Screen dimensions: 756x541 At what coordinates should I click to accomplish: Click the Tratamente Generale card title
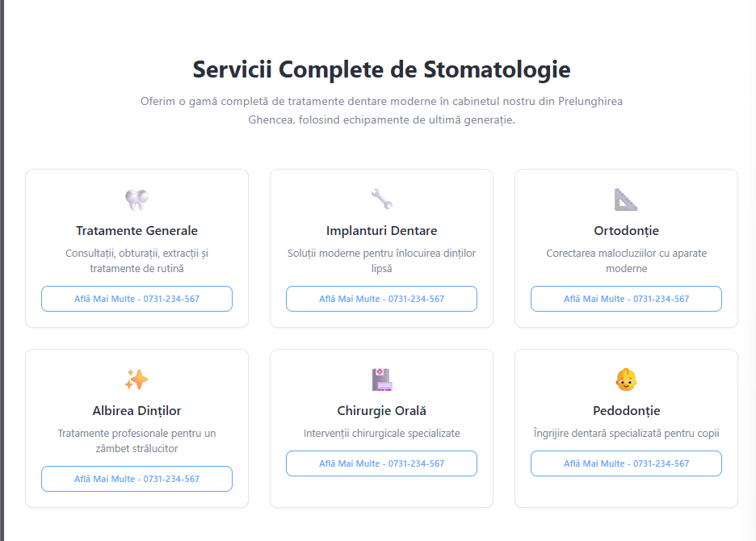pos(136,231)
